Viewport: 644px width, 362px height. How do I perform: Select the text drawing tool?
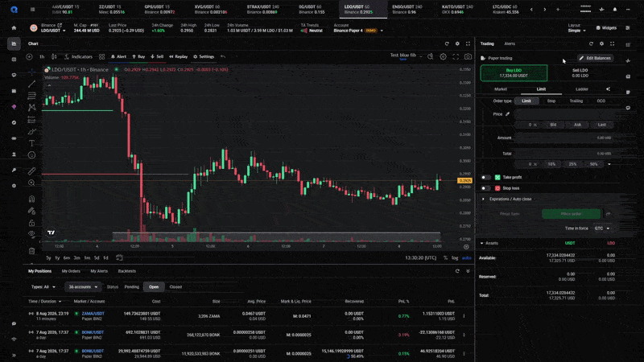coord(31,143)
